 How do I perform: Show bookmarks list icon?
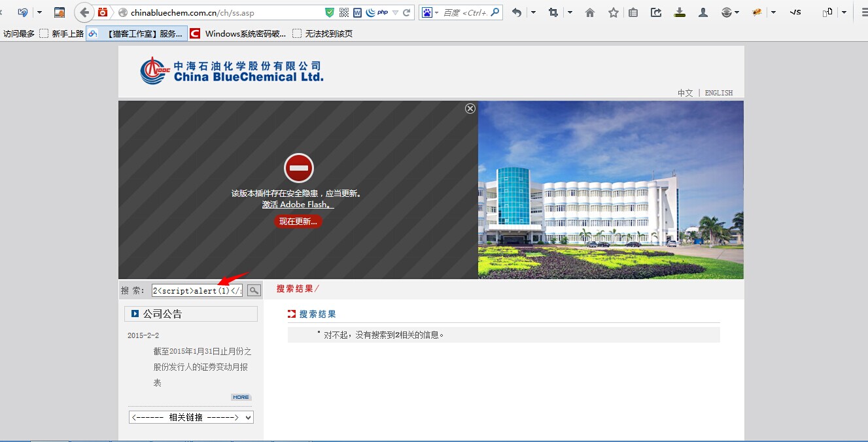point(633,12)
